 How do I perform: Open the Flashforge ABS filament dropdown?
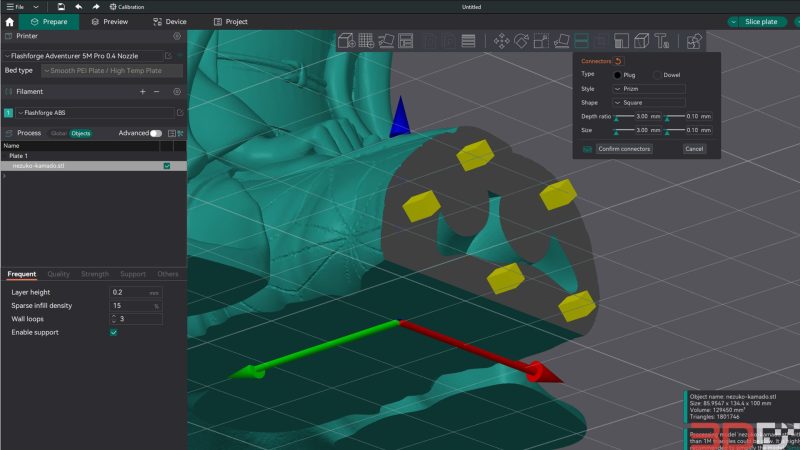pos(95,113)
